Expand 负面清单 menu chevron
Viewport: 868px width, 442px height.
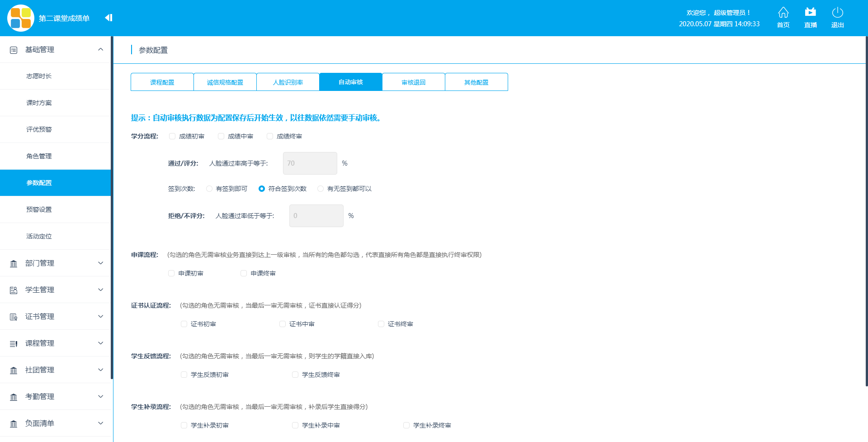tap(100, 423)
